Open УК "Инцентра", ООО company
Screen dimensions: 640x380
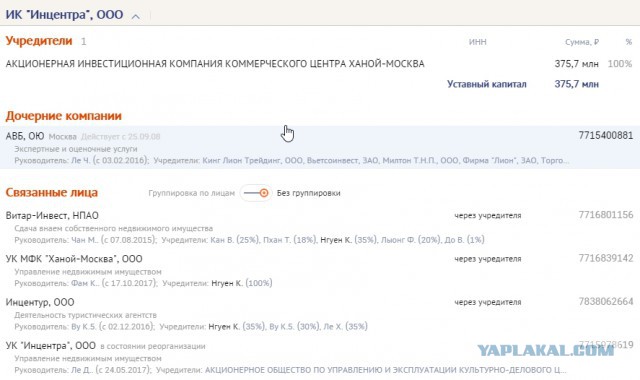pyautogui.click(x=51, y=346)
